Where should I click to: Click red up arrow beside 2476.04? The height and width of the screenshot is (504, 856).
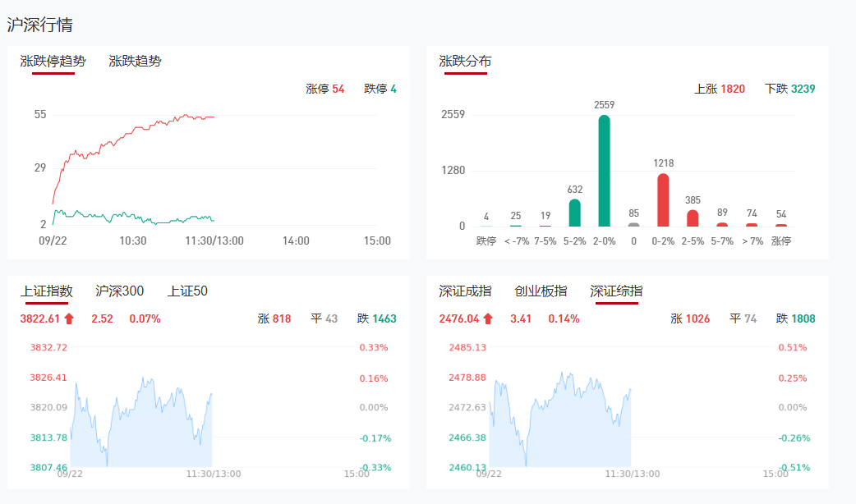(x=488, y=318)
